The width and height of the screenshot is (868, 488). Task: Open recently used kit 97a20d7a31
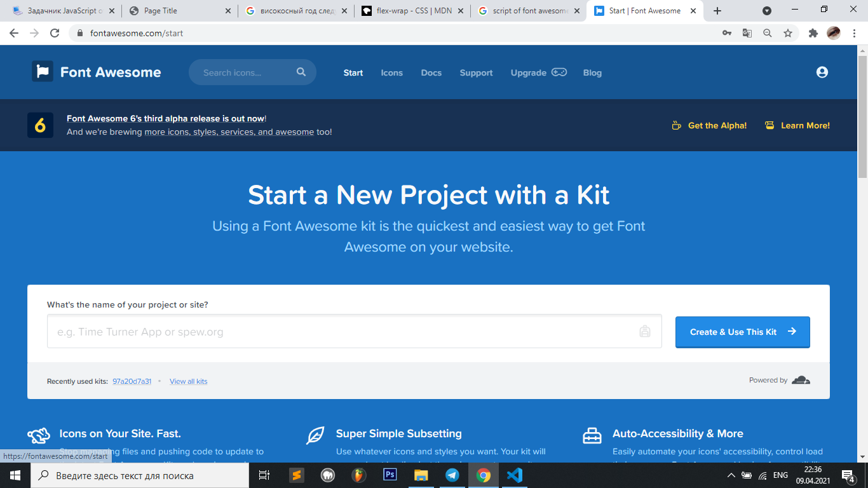click(x=132, y=381)
